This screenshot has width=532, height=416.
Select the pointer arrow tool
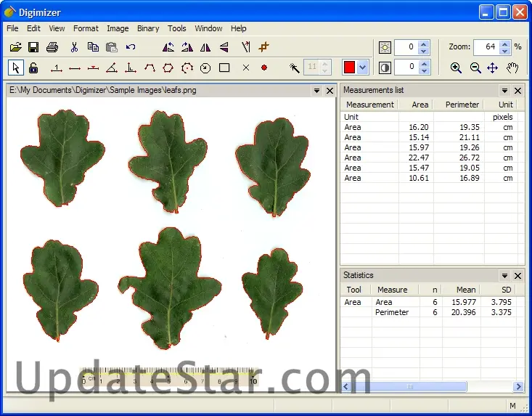pyautogui.click(x=16, y=68)
